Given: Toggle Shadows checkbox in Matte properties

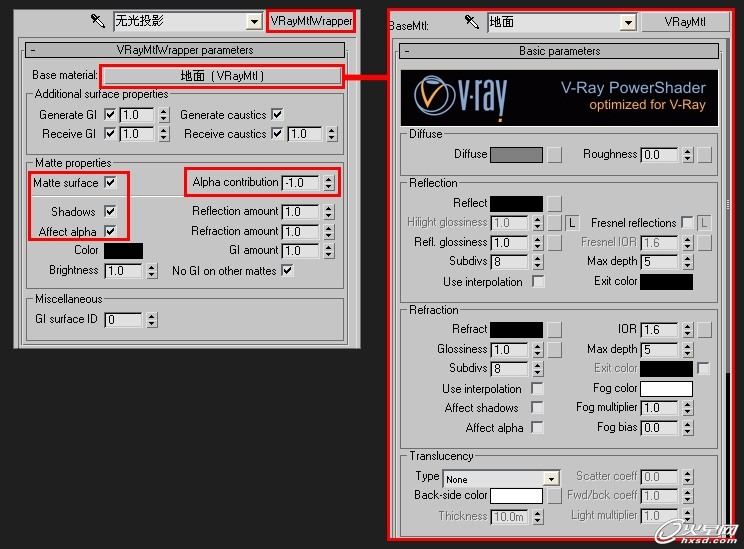Looking at the screenshot, I should click(110, 211).
